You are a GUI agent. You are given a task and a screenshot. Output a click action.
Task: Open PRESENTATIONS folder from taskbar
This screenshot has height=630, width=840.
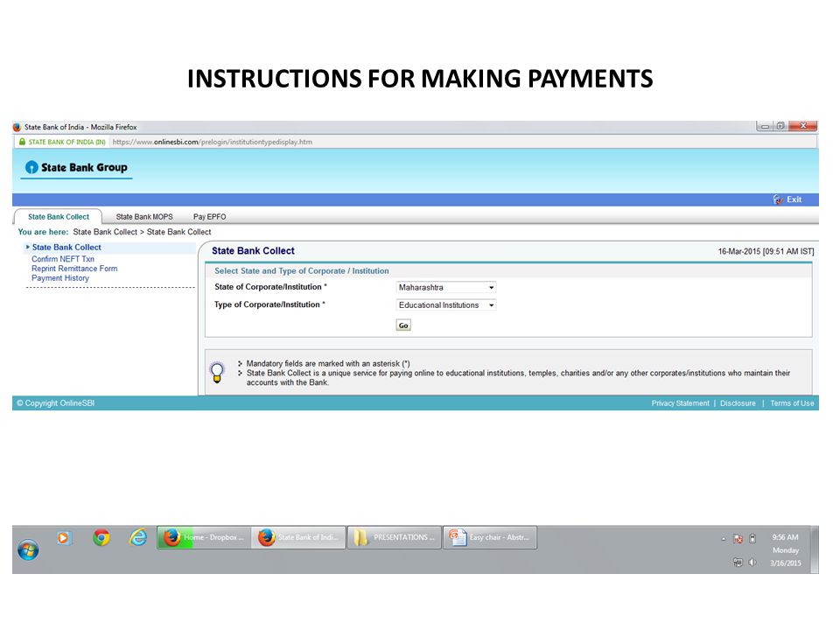pyautogui.click(x=395, y=537)
